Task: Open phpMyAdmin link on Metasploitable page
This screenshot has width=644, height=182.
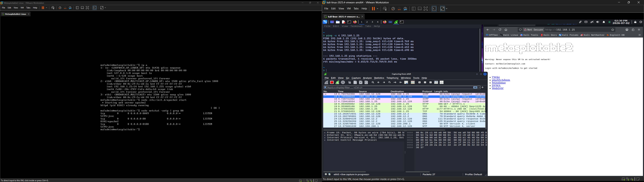Action: coord(501,80)
